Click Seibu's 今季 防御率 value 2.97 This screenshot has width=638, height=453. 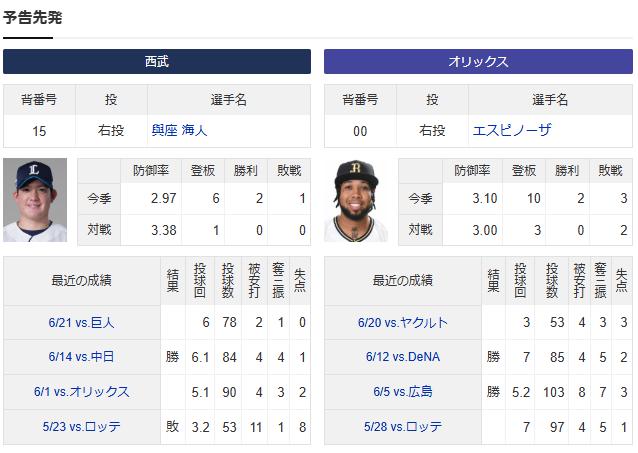point(164,198)
